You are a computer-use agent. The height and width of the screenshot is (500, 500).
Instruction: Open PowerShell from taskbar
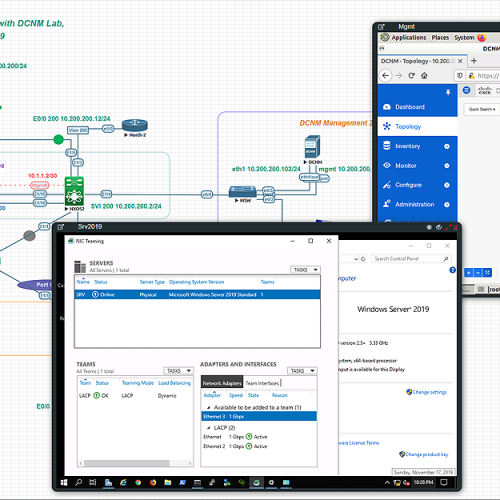click(182, 482)
